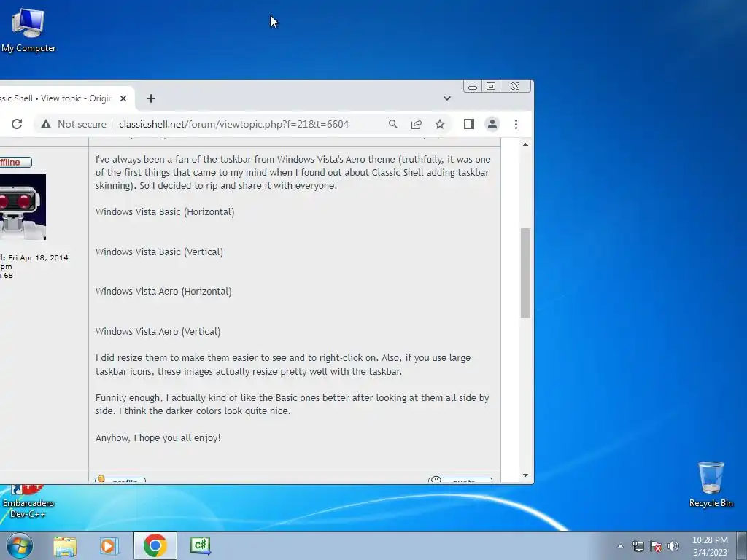Click the page scrollbar up arrow
Screen dimensions: 747x560
coord(525,144)
